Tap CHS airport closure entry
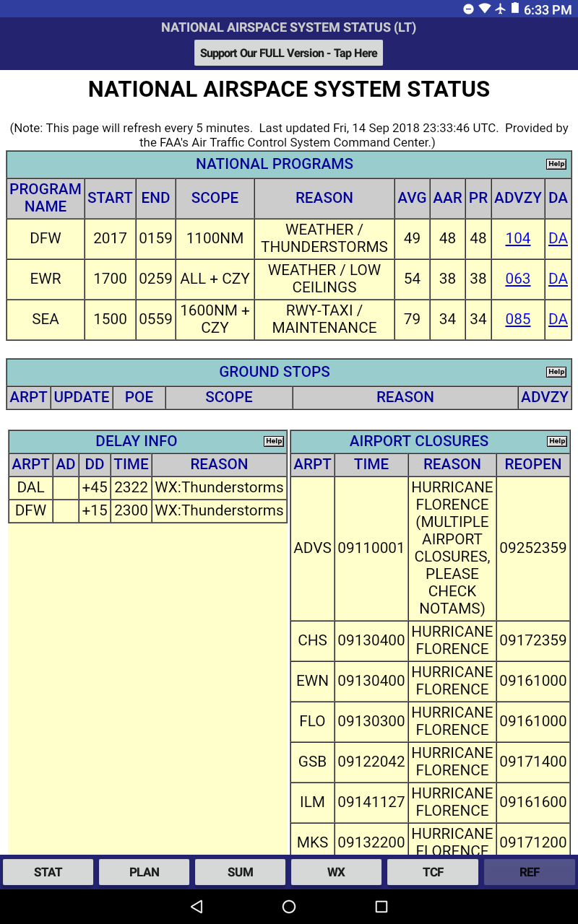 click(x=313, y=640)
